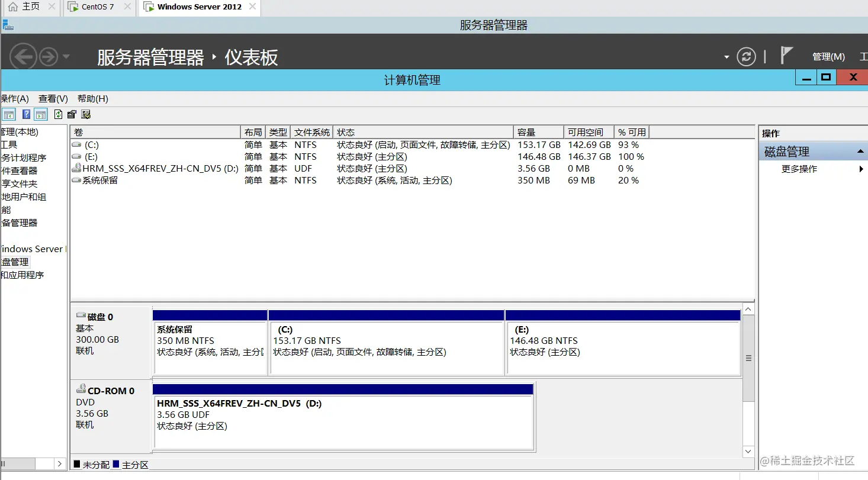The height and width of the screenshot is (480, 868).
Task: Click the Server Manager forward arrow
Action: 48,57
